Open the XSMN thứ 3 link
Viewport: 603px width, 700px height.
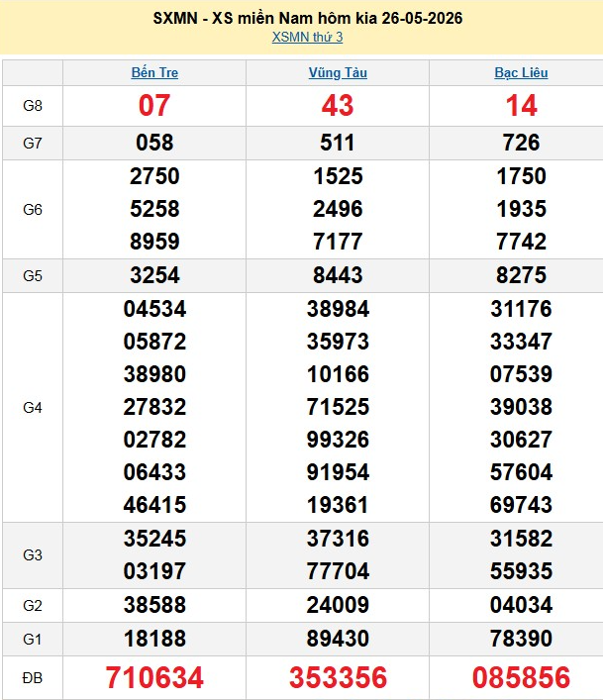point(307,37)
